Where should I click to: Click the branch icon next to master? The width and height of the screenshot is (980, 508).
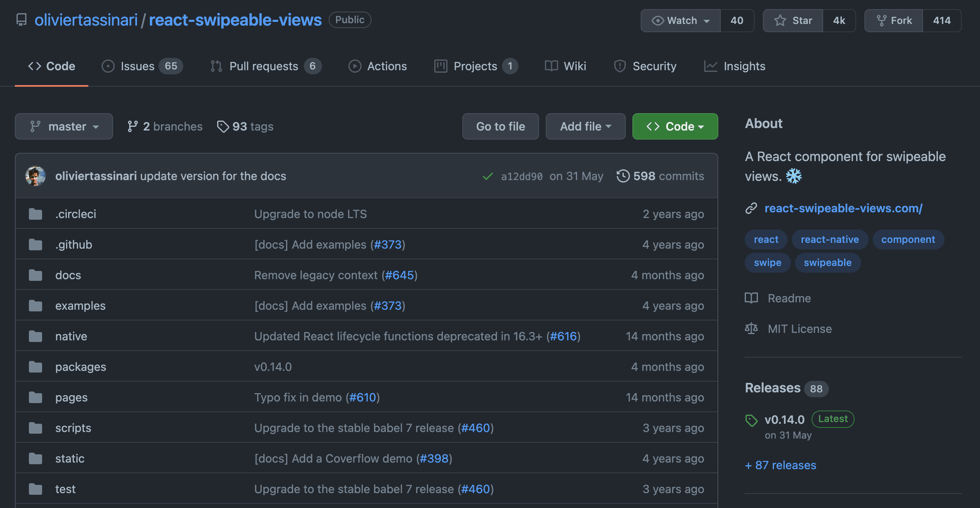pyautogui.click(x=36, y=126)
